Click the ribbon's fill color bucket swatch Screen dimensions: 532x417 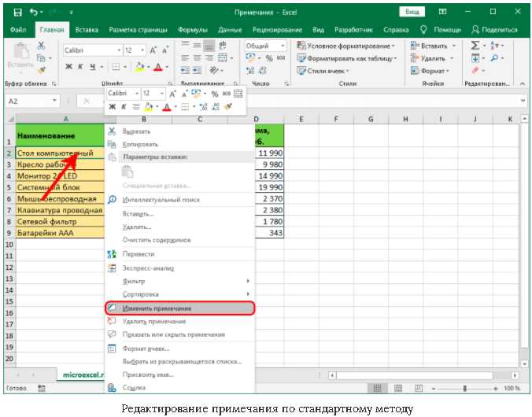coord(139,67)
